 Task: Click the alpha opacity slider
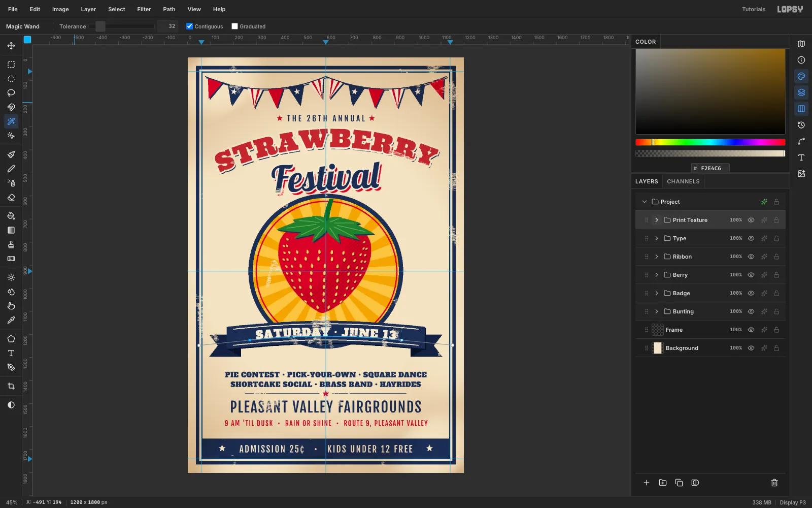pyautogui.click(x=710, y=153)
